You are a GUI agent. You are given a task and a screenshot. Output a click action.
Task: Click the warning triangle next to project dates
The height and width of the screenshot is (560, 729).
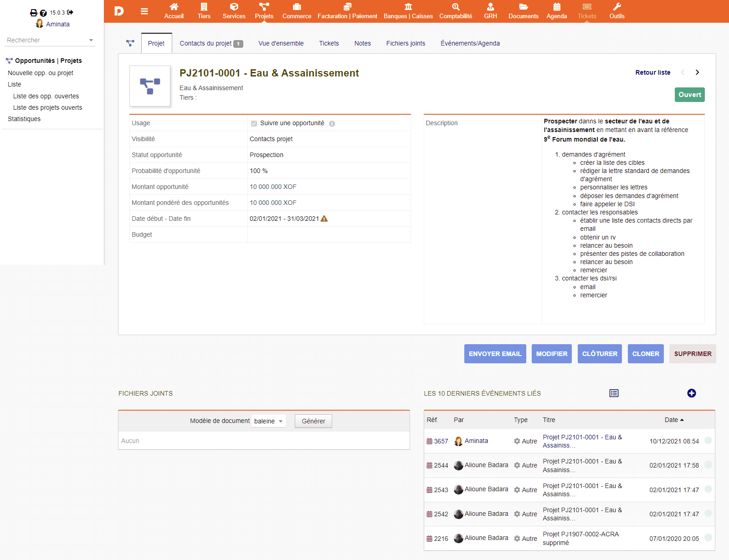(324, 219)
